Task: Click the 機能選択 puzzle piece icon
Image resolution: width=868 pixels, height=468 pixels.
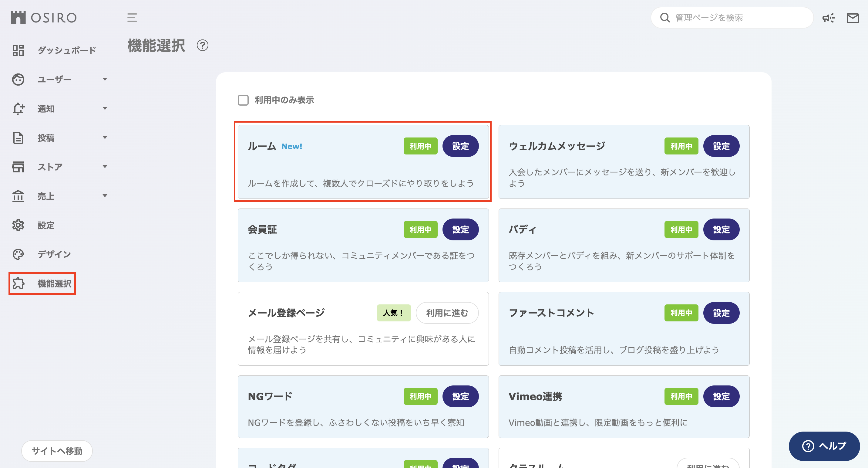Action: tap(18, 283)
